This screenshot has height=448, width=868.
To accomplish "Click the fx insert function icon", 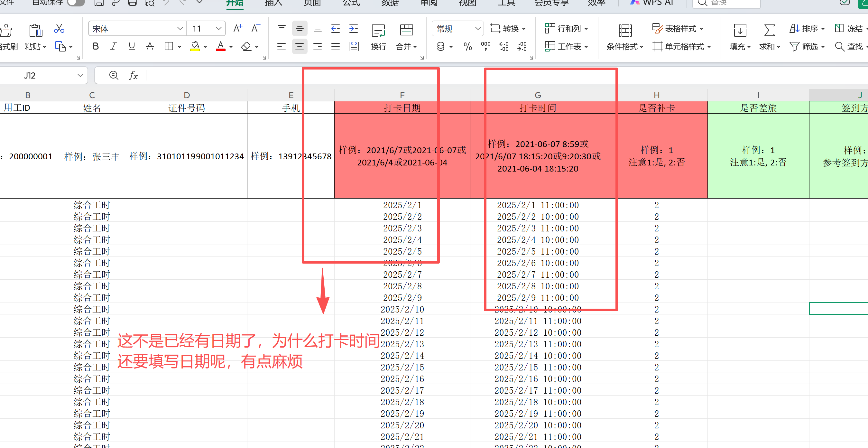I will click(x=133, y=76).
